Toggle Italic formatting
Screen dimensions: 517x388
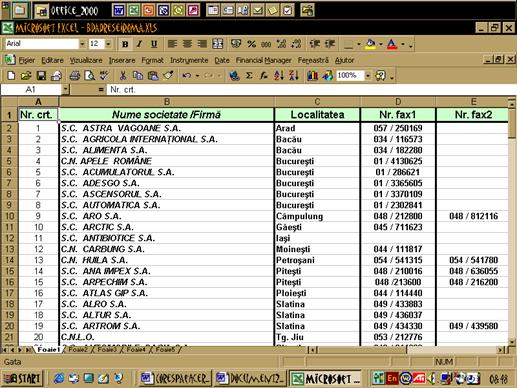[x=139, y=44]
